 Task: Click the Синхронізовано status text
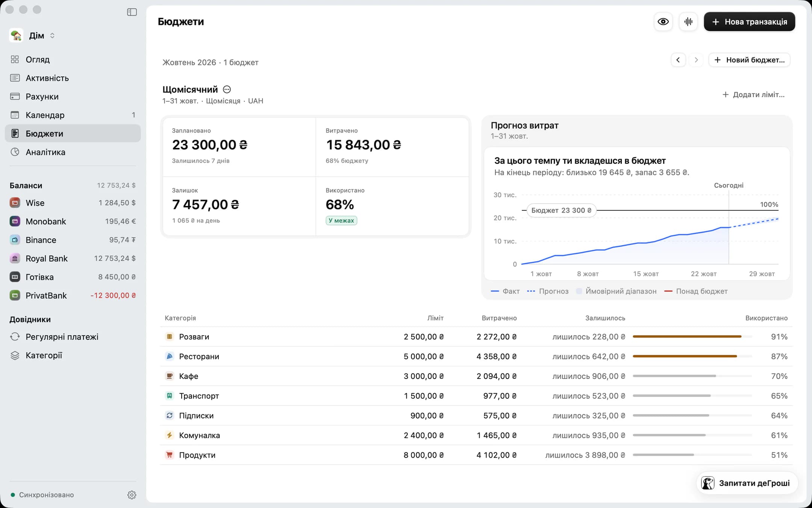(46, 495)
